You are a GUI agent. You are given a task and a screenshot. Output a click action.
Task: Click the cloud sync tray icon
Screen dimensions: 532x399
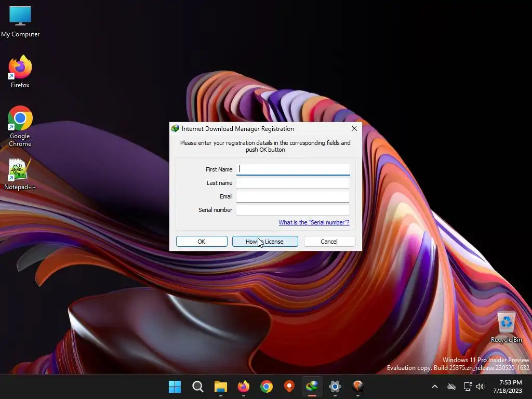point(451,387)
